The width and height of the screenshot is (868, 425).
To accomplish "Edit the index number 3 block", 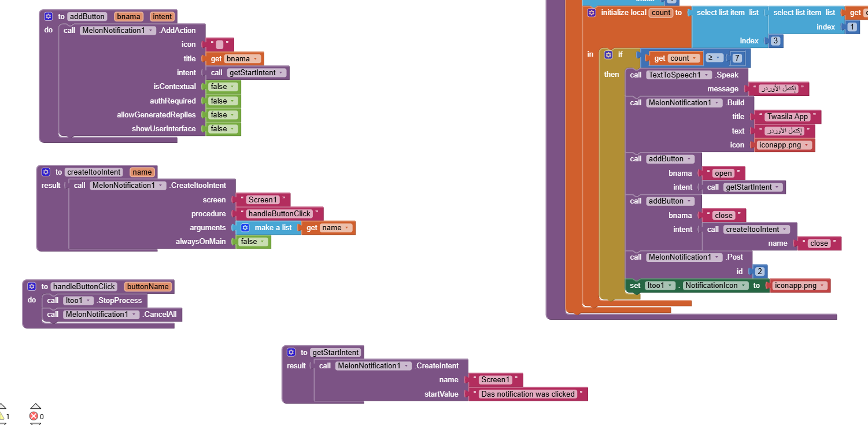I will pos(775,41).
